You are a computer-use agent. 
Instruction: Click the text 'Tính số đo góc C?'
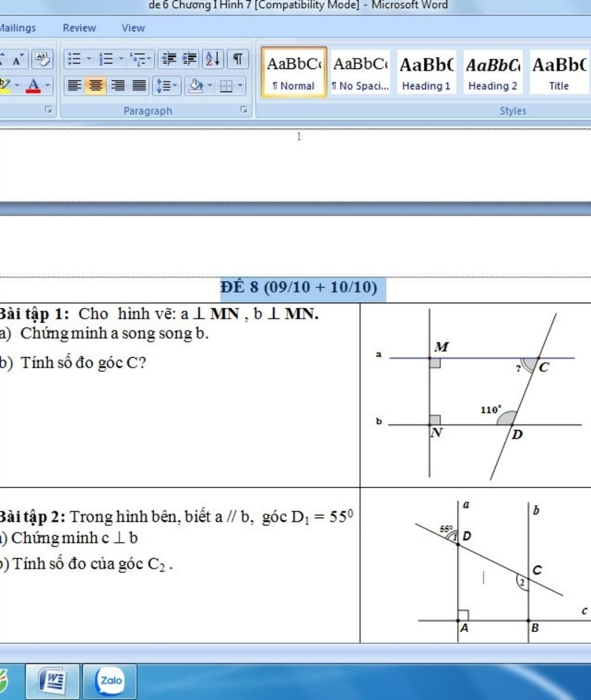(x=84, y=363)
